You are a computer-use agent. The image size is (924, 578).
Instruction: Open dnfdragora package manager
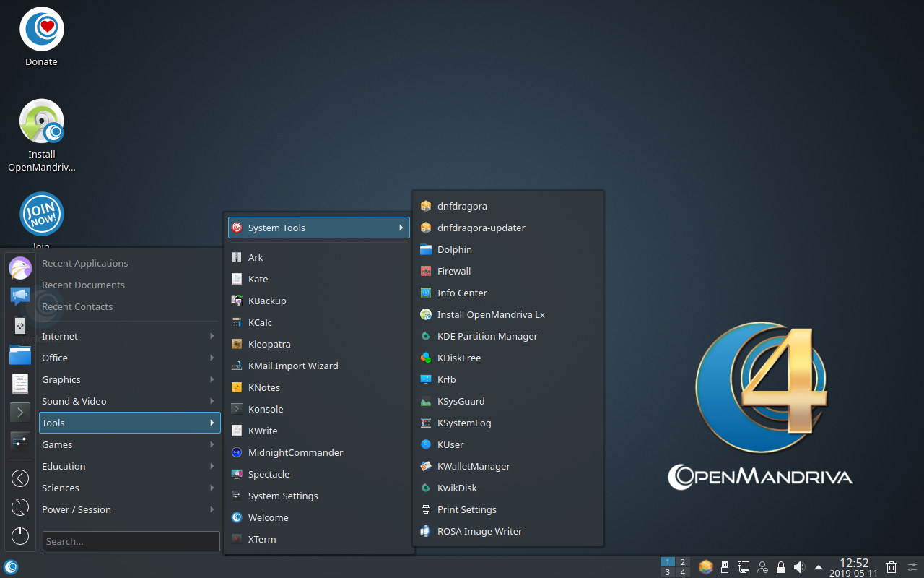click(x=507, y=206)
